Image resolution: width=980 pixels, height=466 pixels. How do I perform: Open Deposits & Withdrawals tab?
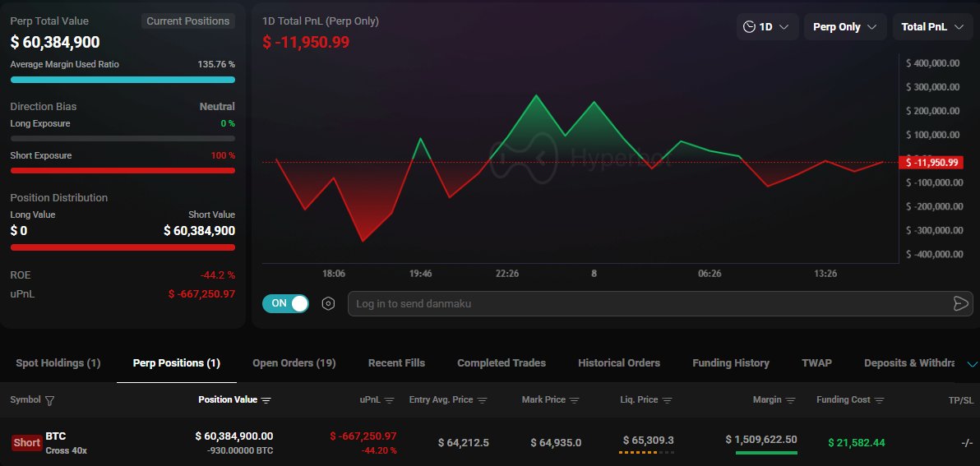click(x=909, y=363)
